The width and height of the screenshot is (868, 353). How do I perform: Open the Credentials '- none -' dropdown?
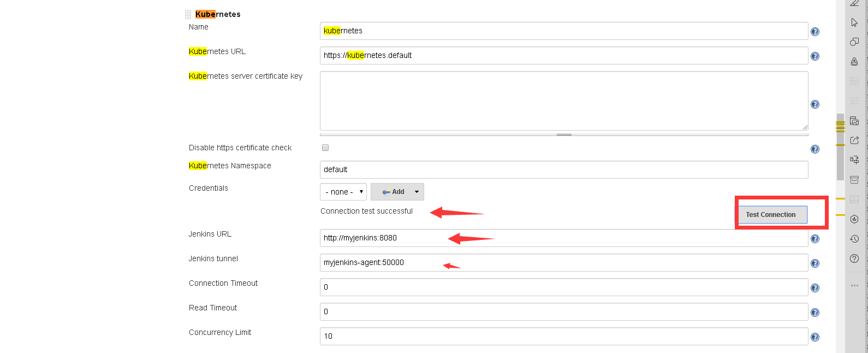(x=343, y=192)
